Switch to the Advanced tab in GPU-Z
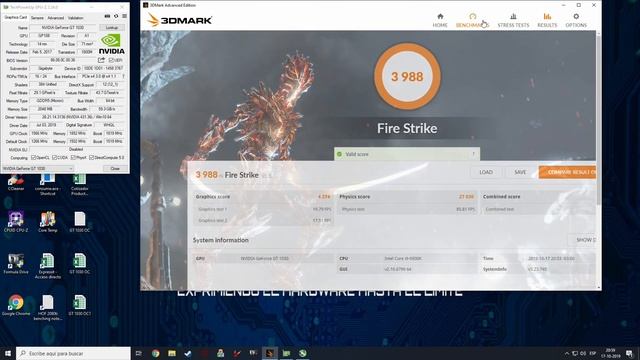The width and height of the screenshot is (640, 360). tap(56, 18)
